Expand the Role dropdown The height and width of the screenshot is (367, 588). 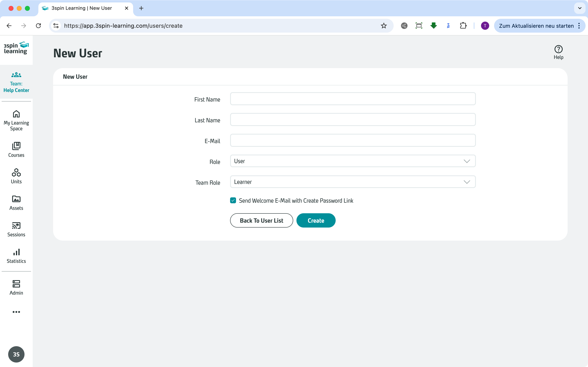click(353, 161)
